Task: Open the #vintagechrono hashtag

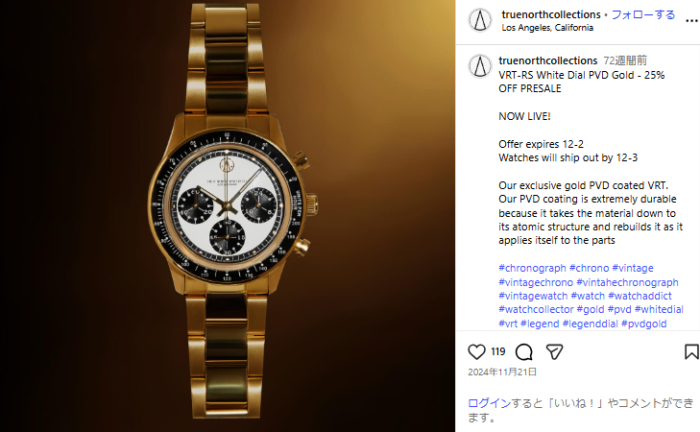Action: (535, 282)
